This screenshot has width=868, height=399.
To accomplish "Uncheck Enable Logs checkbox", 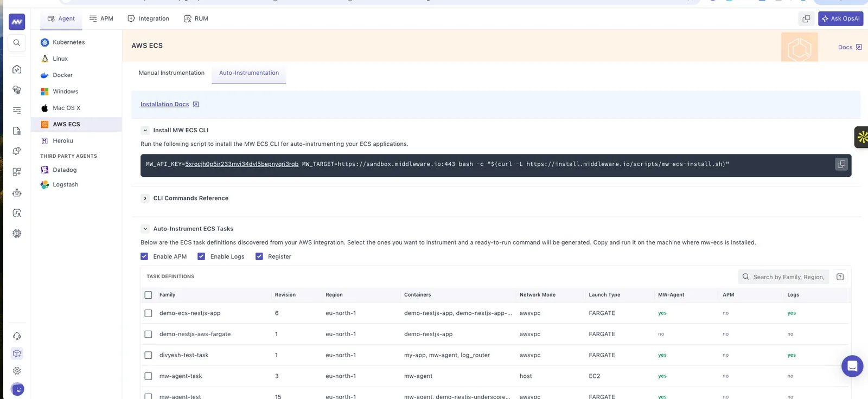I will pos(201,256).
